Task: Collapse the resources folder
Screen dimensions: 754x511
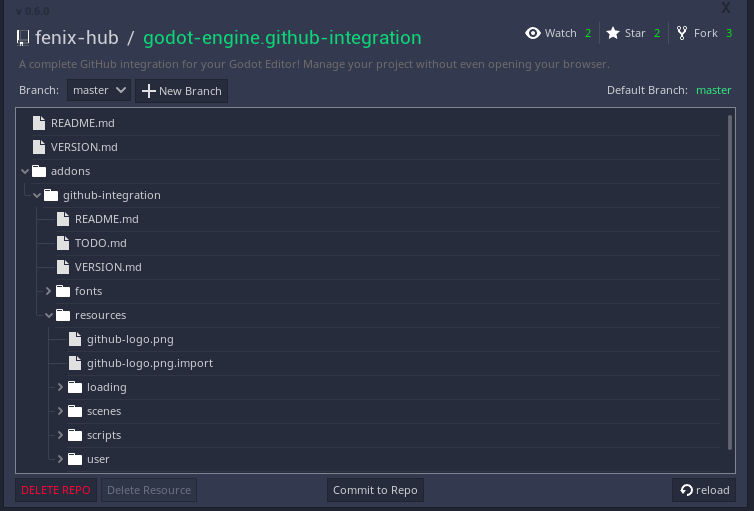Action: pos(49,315)
